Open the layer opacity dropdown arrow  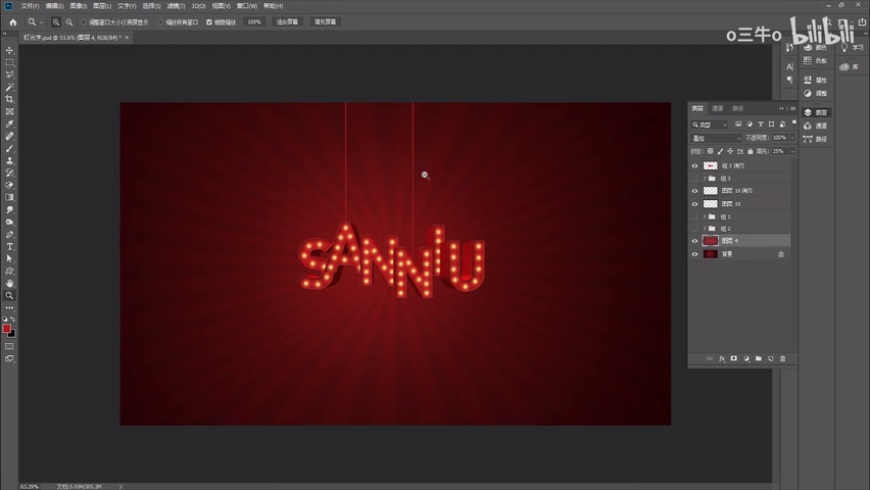792,137
